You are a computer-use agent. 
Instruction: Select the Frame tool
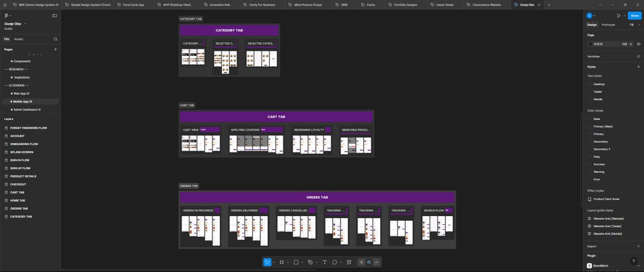click(x=282, y=262)
